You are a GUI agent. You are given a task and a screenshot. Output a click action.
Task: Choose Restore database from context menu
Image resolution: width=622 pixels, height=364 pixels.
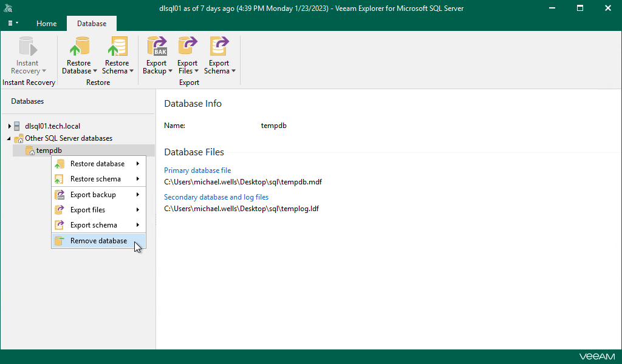click(x=99, y=164)
